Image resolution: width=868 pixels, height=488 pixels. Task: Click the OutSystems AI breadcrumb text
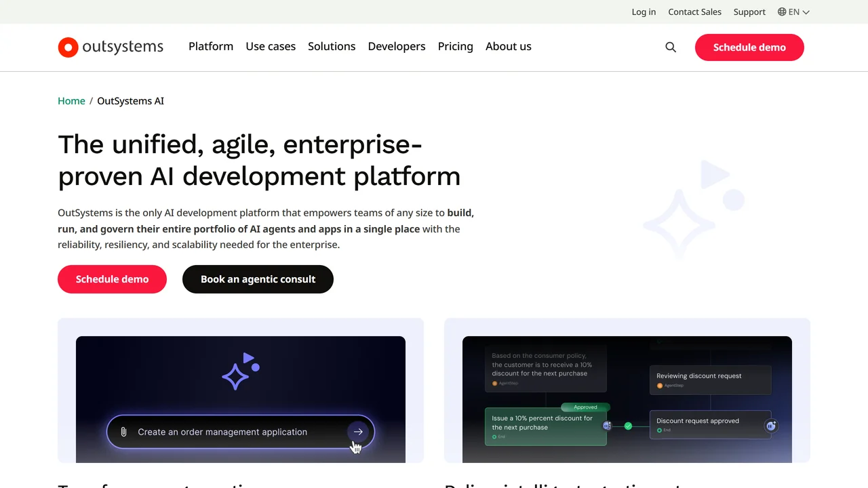(x=130, y=101)
